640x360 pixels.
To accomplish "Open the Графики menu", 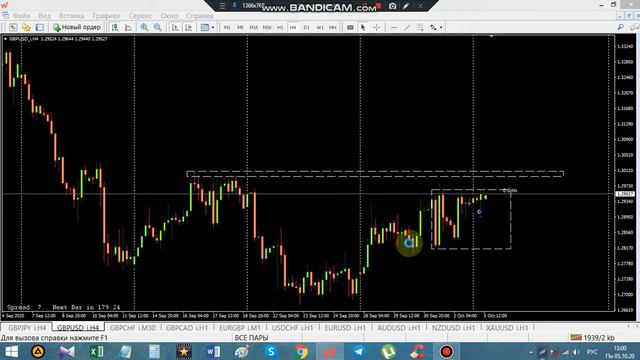I will click(106, 16).
